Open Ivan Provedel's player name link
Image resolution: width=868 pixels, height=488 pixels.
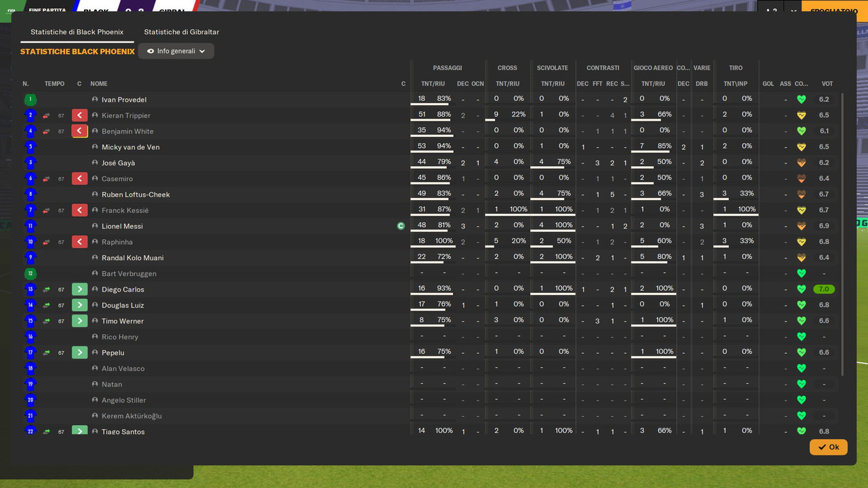(x=124, y=100)
